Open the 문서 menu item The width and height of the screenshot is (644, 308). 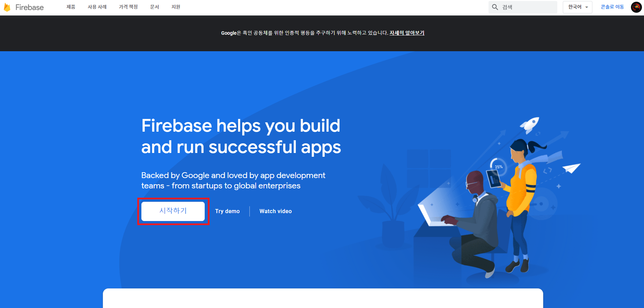[154, 7]
